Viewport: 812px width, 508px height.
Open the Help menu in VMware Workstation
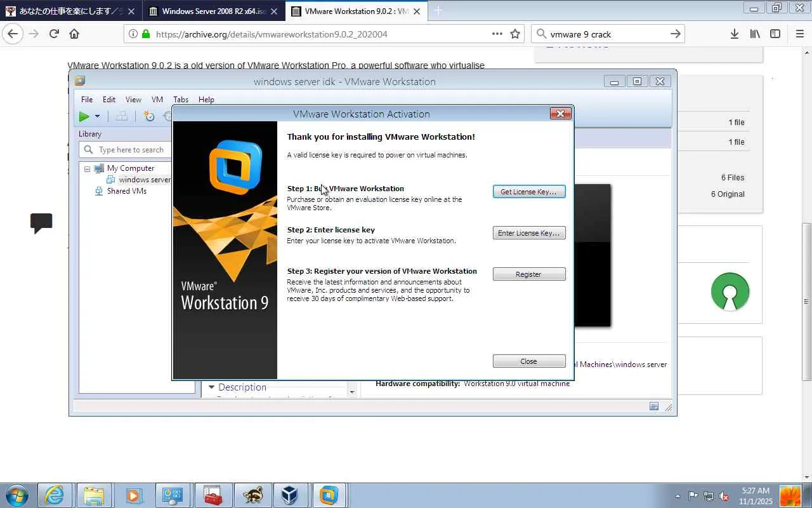tap(206, 100)
